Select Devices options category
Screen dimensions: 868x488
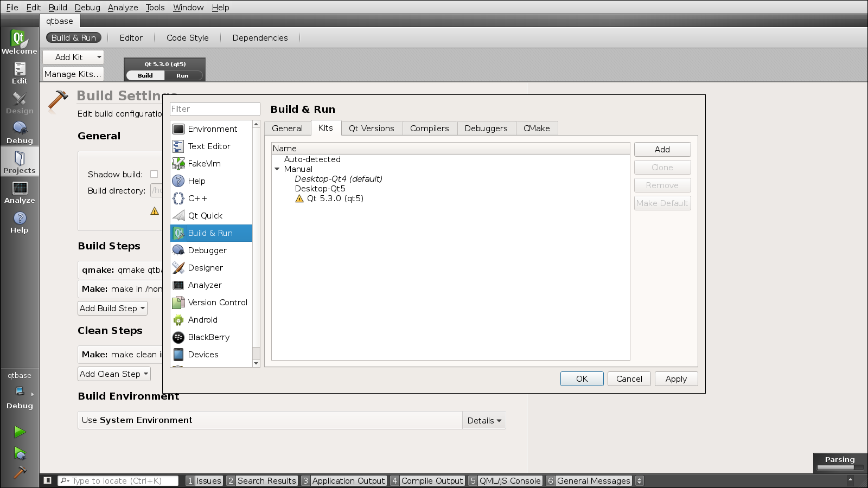click(211, 355)
